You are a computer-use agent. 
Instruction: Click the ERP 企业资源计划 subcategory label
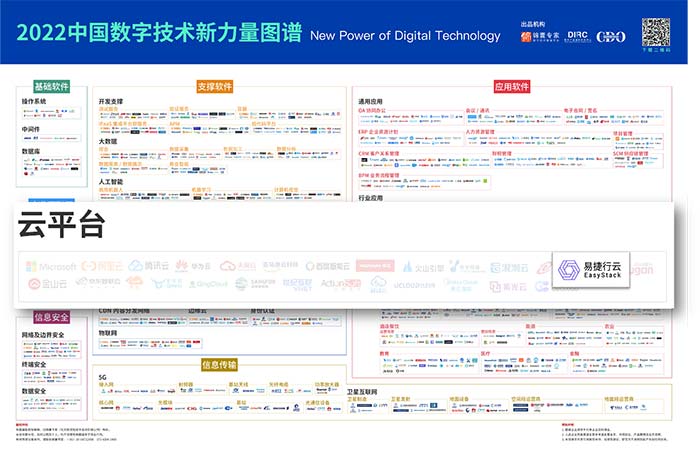(x=378, y=132)
